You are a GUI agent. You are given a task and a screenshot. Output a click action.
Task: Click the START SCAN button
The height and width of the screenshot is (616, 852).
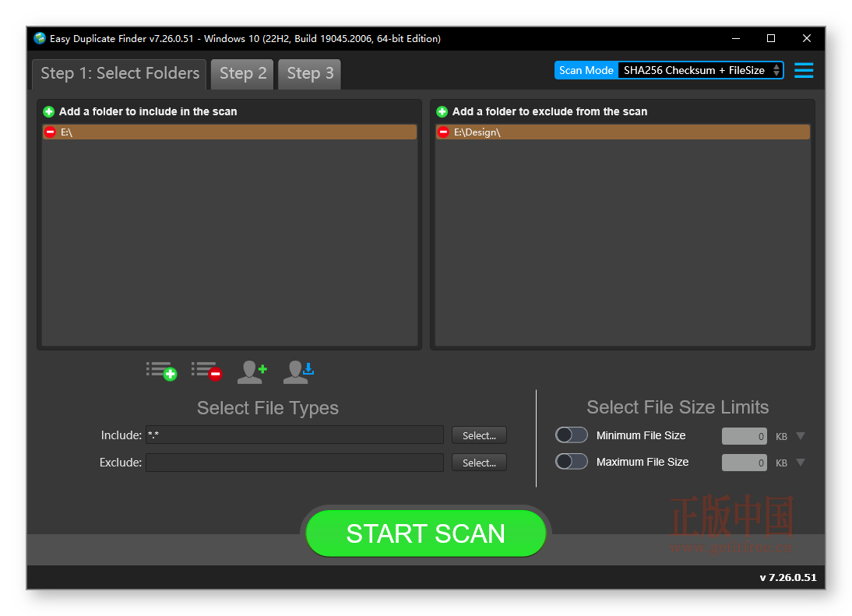coord(425,533)
